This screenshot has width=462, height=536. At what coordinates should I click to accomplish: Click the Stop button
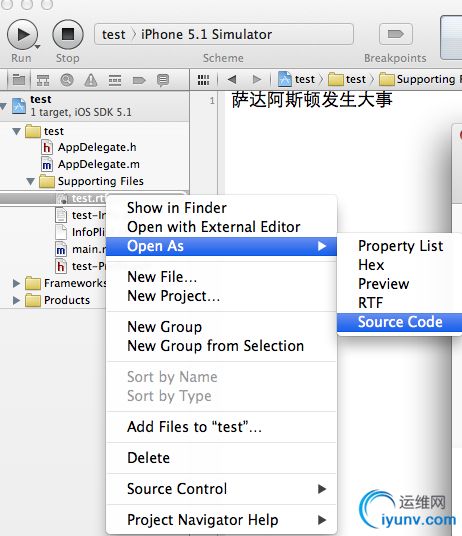68,35
